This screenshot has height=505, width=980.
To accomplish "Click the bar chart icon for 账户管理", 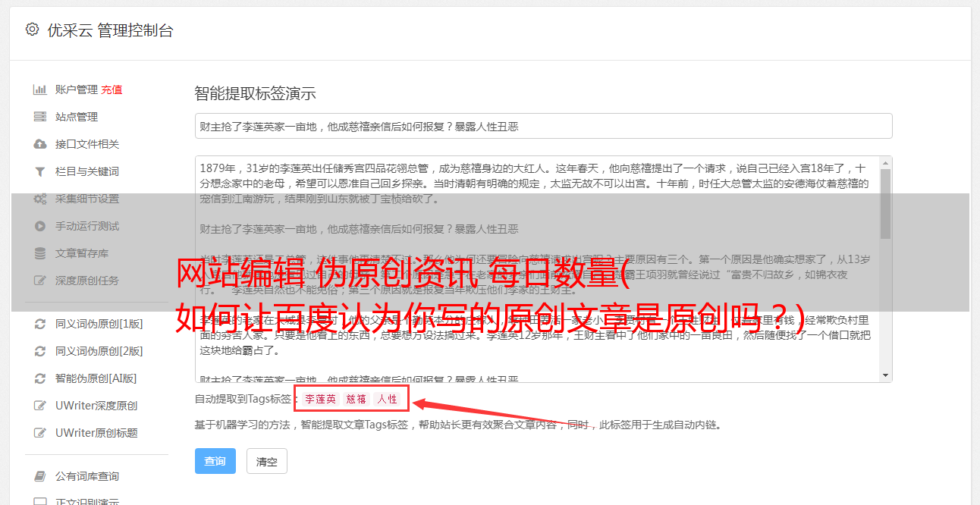I will 40,89.
